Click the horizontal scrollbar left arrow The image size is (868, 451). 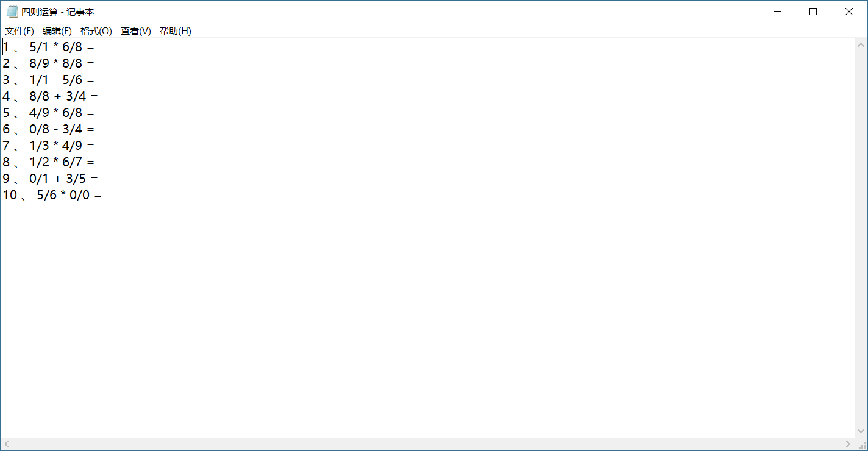[x=6, y=444]
